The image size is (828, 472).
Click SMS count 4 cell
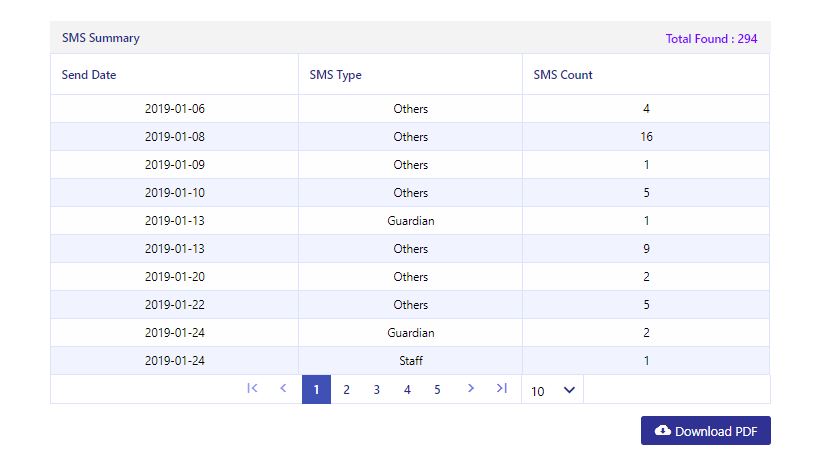[646, 109]
